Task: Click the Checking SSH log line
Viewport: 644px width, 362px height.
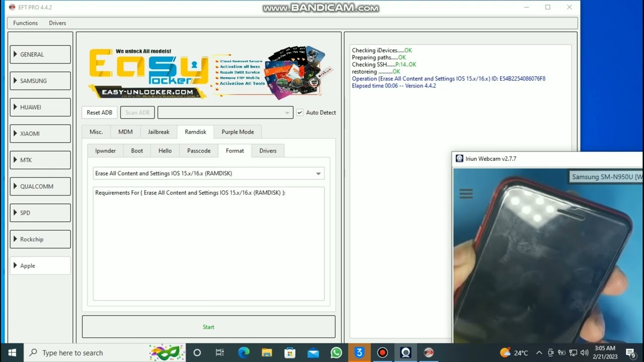Action: click(384, 65)
